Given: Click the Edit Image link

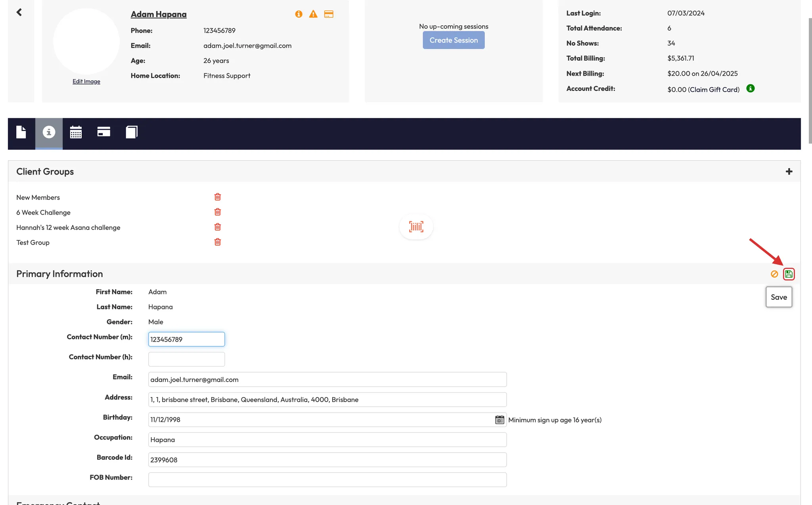Looking at the screenshot, I should click(86, 81).
